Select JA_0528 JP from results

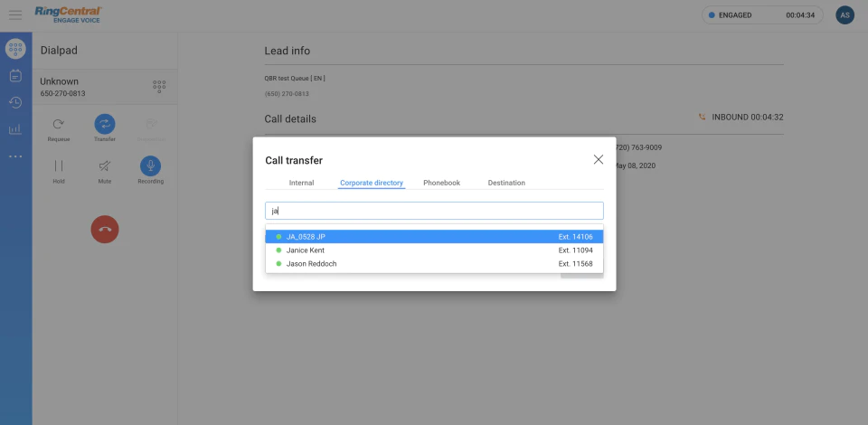(434, 237)
